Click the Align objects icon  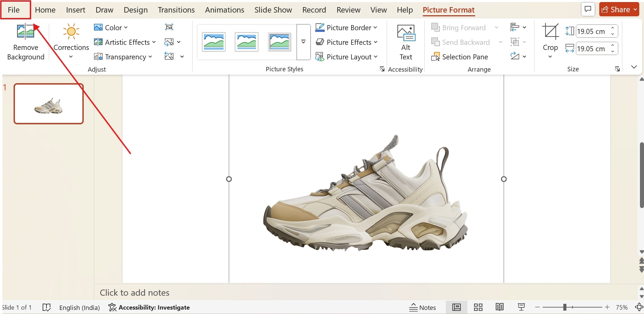pyautogui.click(x=515, y=27)
